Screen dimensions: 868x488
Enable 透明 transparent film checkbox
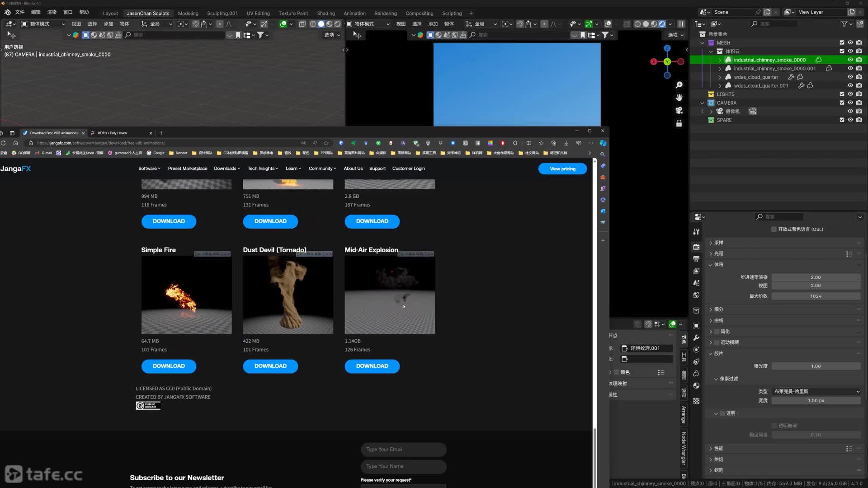click(722, 413)
